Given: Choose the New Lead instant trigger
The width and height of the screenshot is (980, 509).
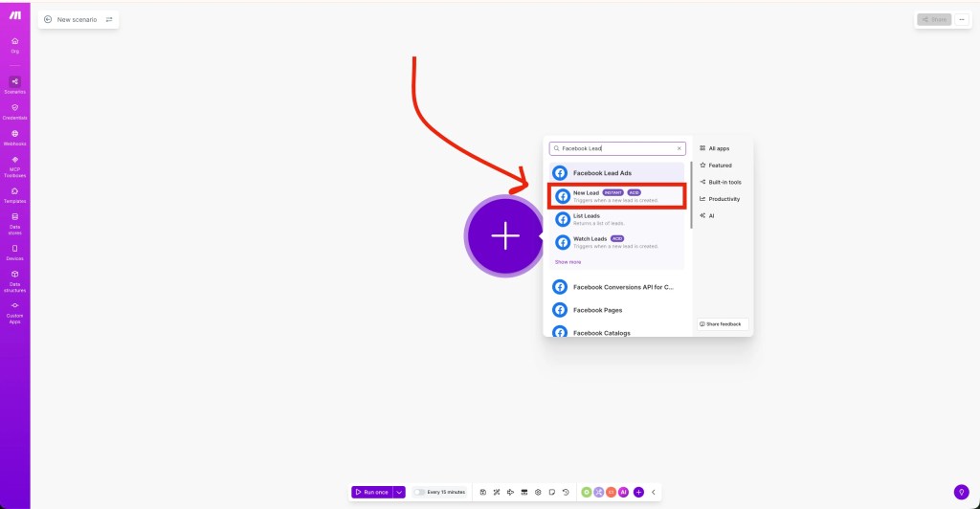Looking at the screenshot, I should [616, 196].
